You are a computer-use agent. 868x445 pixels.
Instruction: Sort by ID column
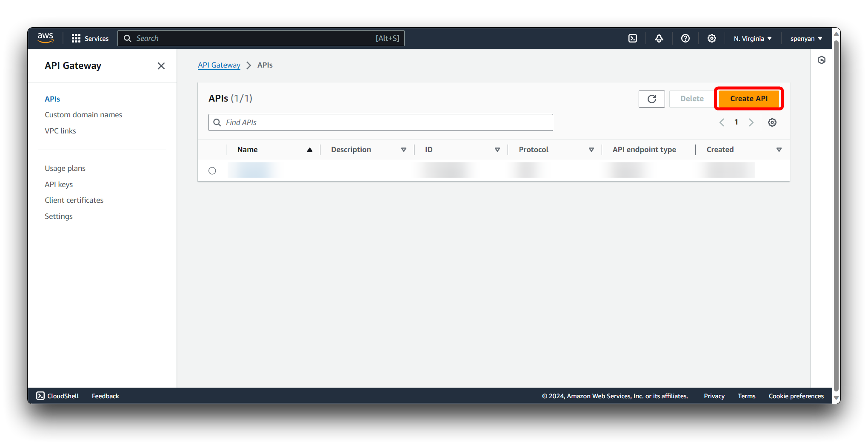[x=497, y=150]
